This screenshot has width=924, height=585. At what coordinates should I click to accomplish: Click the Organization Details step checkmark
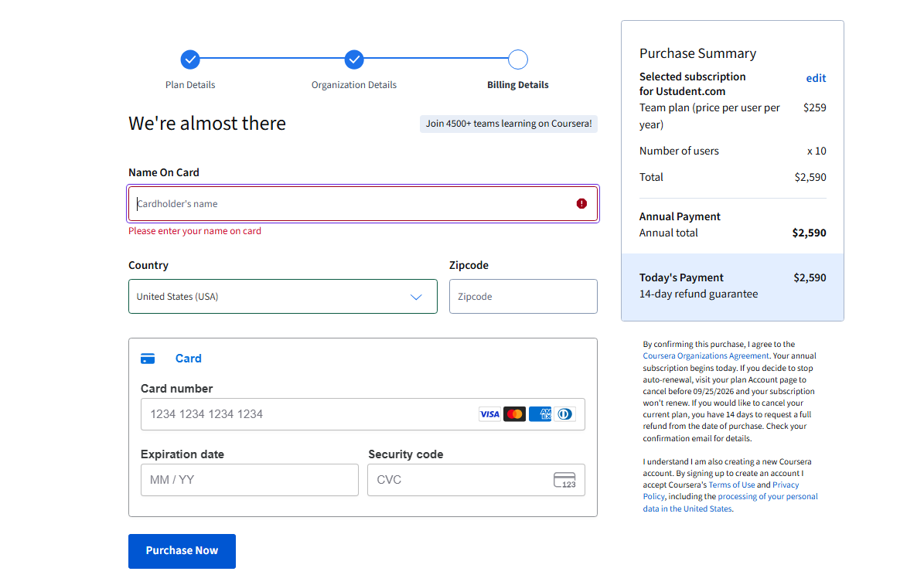pos(354,60)
